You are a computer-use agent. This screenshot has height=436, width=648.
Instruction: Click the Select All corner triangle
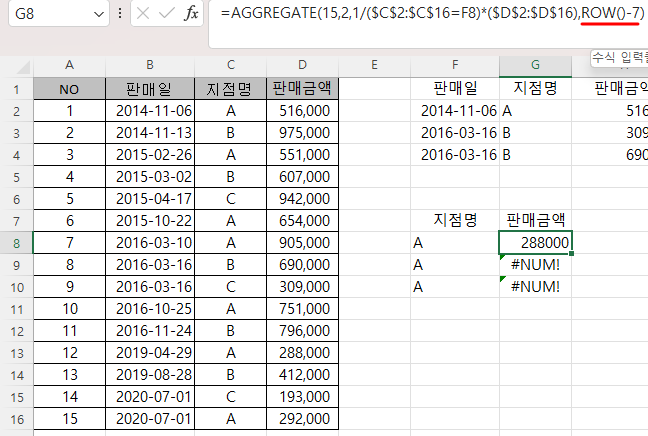point(23,67)
